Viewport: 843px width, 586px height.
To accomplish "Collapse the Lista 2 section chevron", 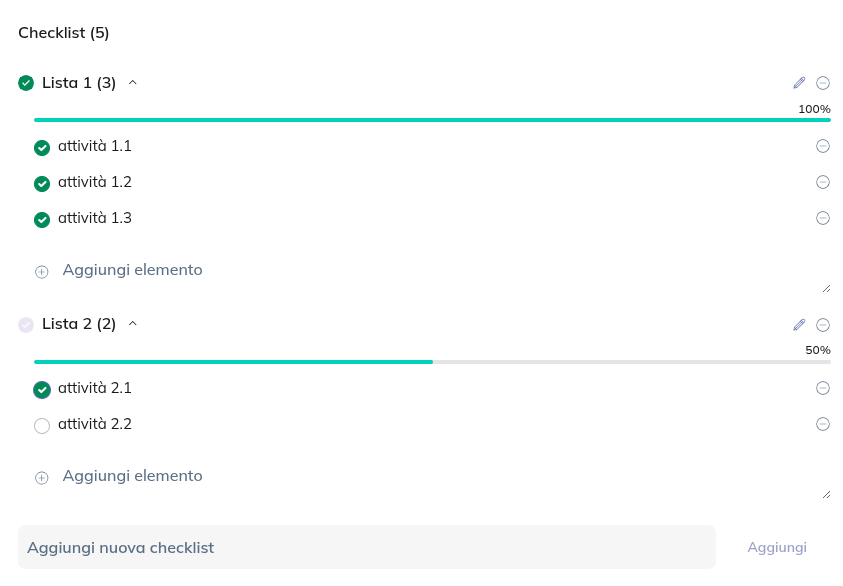I will 133,324.
